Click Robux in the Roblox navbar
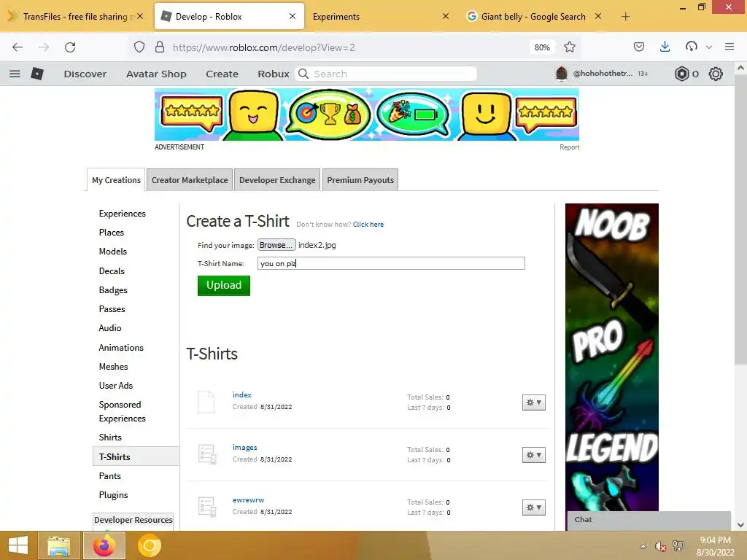 point(274,74)
